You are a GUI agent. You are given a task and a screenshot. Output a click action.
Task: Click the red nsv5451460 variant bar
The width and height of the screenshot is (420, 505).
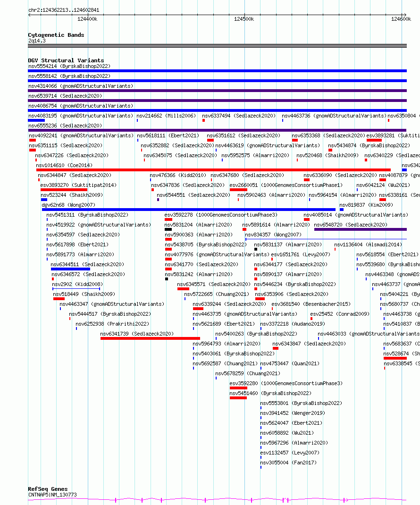(238, 398)
